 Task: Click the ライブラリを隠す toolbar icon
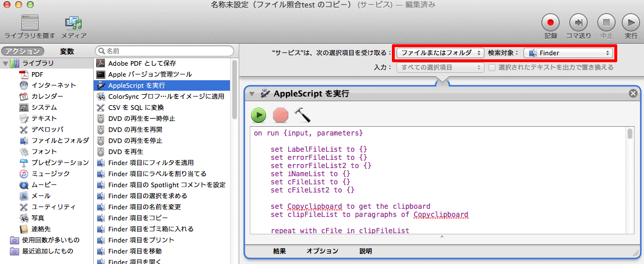(30, 23)
